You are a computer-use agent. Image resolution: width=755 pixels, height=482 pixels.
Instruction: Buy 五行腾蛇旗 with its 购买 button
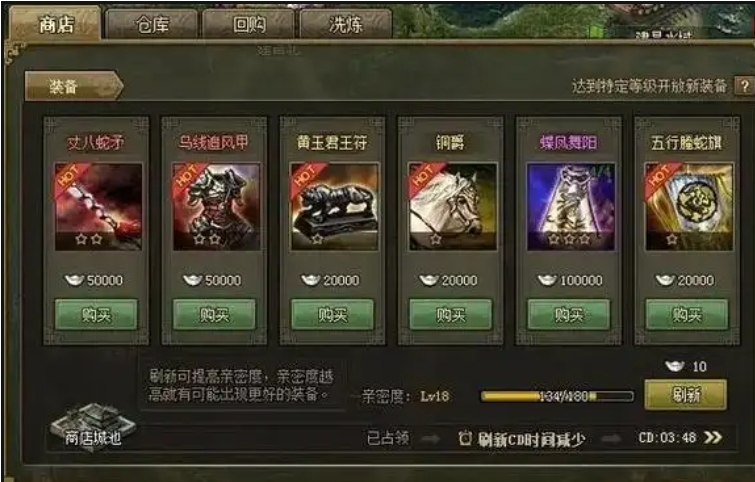tap(687, 314)
